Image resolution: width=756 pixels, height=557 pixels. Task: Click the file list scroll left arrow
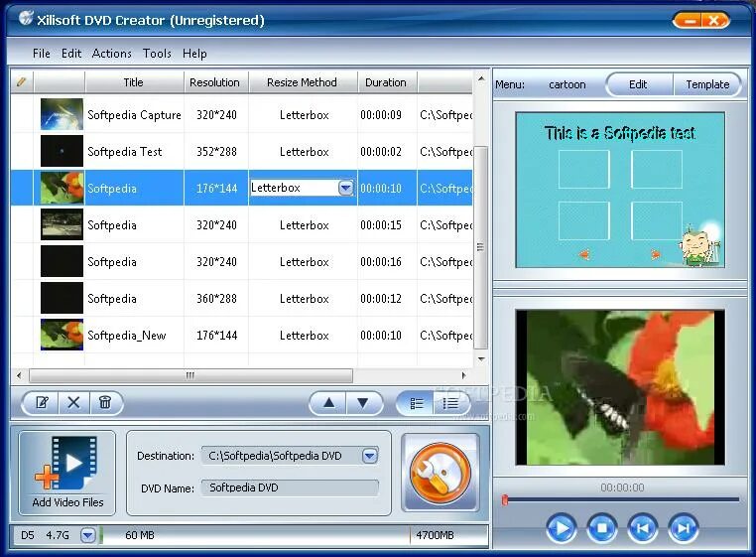[x=19, y=375]
